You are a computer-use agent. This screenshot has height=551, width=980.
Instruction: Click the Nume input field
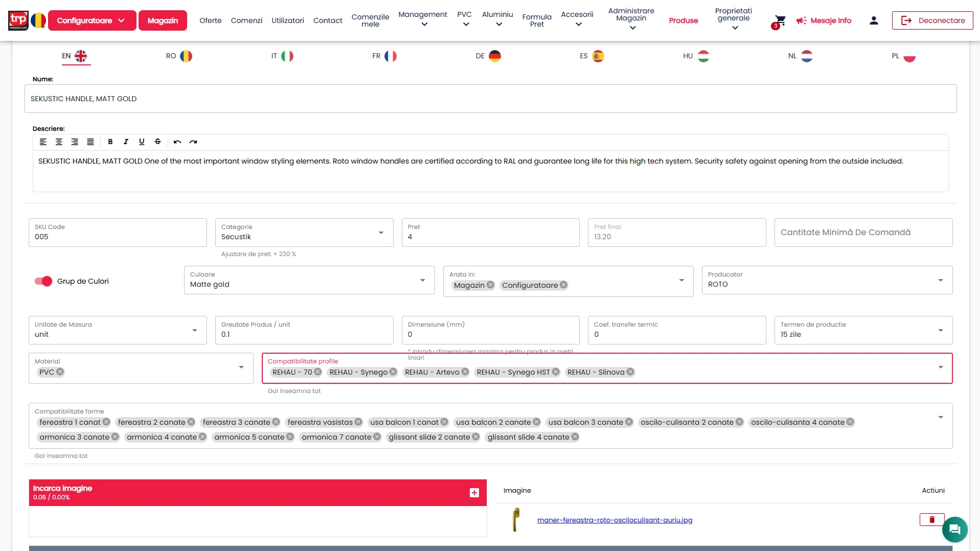point(490,99)
